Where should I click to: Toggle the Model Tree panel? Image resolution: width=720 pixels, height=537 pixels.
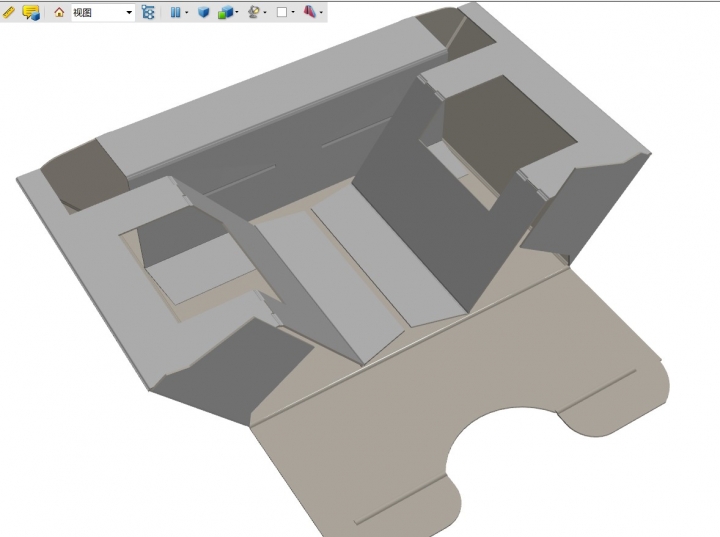148,12
